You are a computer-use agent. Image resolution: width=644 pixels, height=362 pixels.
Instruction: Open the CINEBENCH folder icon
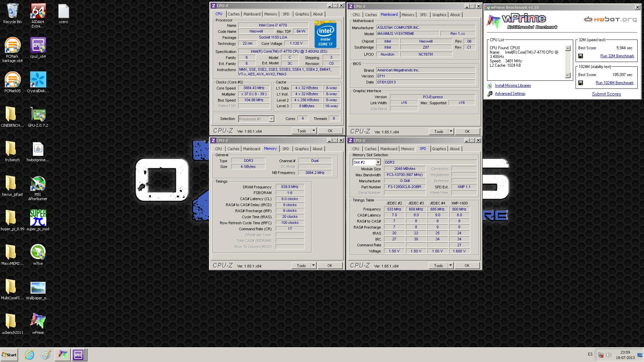coord(12,117)
